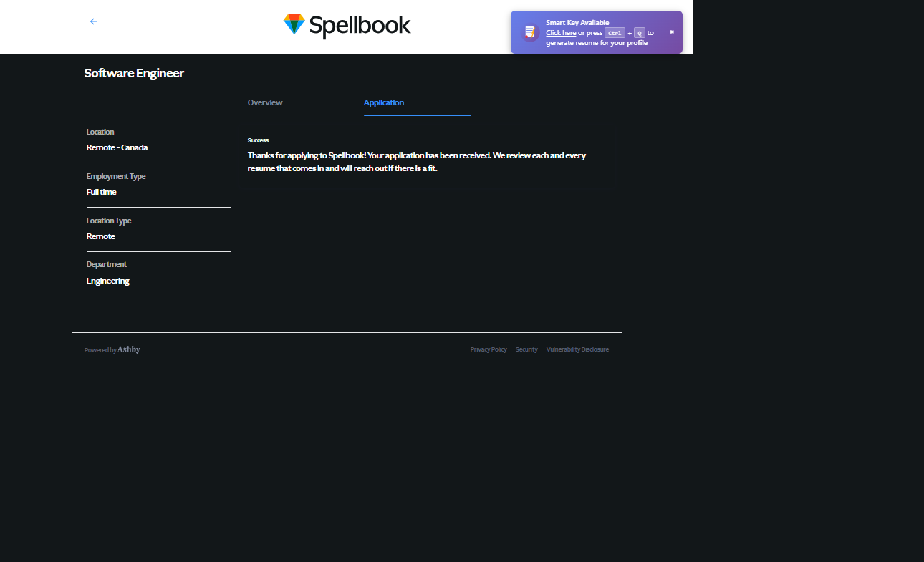Open the 'Click here' resume link

[561, 33]
